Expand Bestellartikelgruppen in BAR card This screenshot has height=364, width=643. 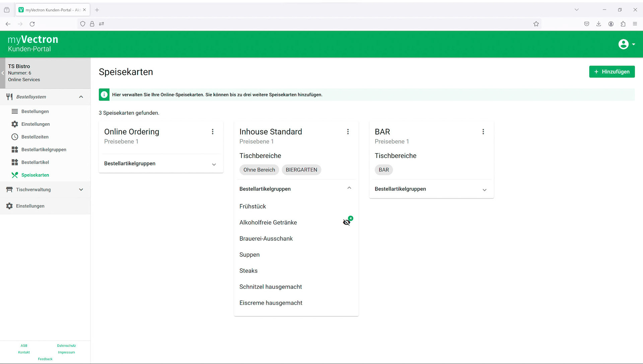pyautogui.click(x=484, y=190)
